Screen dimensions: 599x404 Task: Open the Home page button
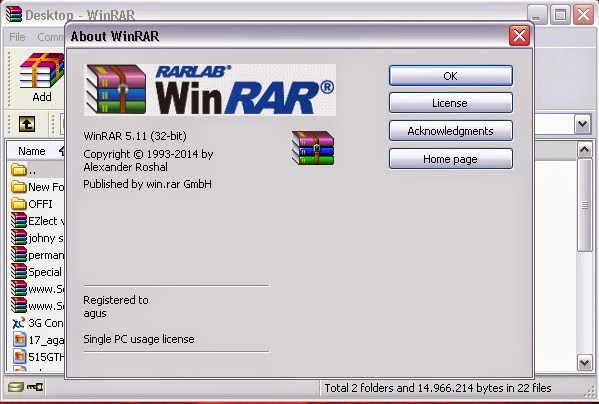pos(451,159)
